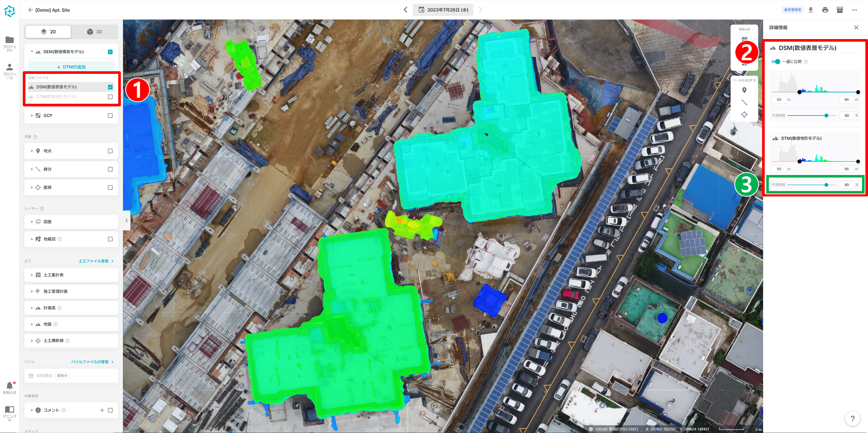Expand the 地点 measurement group

click(x=32, y=151)
